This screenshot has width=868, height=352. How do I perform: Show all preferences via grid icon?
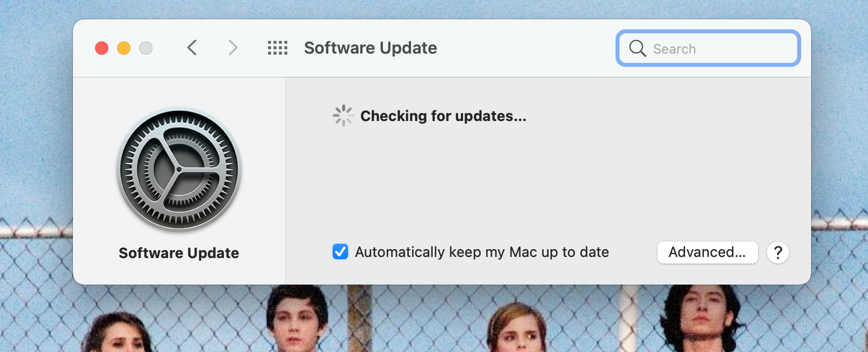click(277, 48)
